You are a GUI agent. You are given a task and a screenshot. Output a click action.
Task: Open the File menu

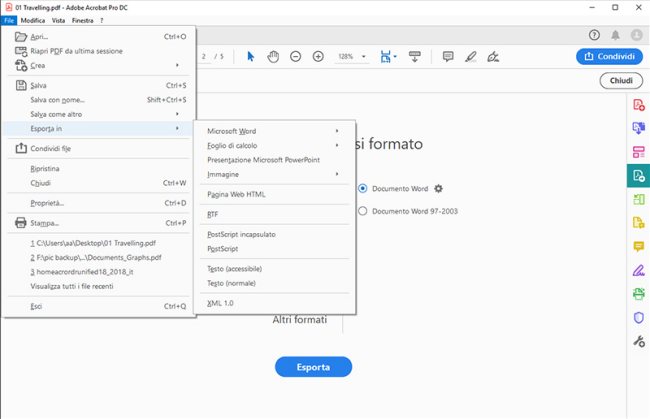(9, 20)
